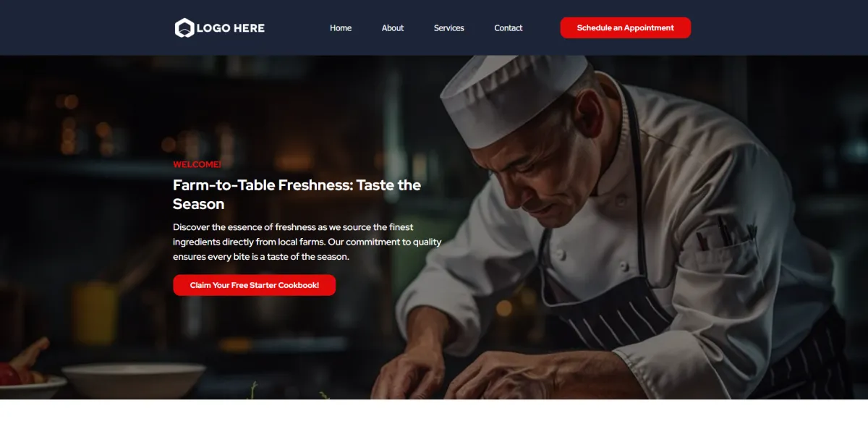Claim Your Free Starter Cookbook button
This screenshot has width=868, height=424.
[x=255, y=285]
